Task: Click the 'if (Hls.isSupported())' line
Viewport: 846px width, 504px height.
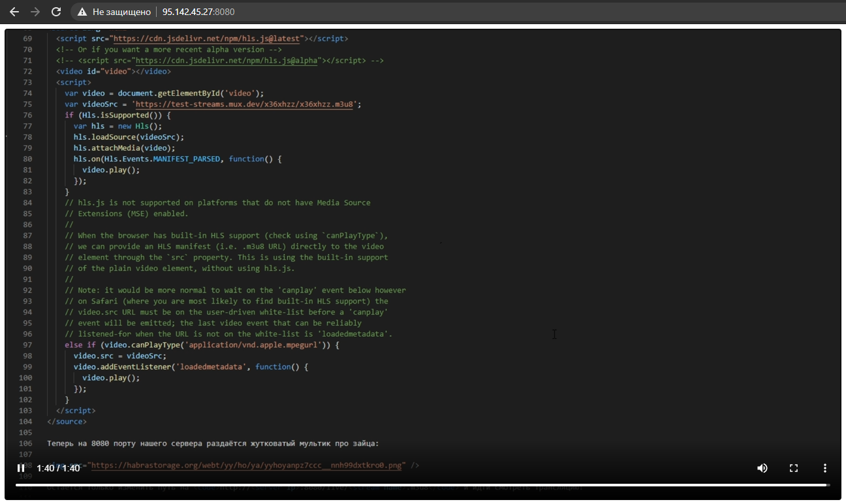Action: (117, 115)
